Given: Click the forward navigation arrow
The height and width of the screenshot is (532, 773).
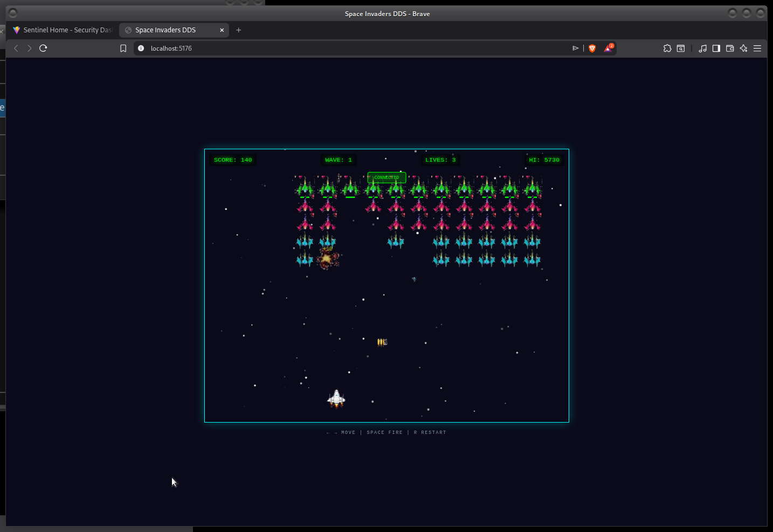Looking at the screenshot, I should coord(30,48).
